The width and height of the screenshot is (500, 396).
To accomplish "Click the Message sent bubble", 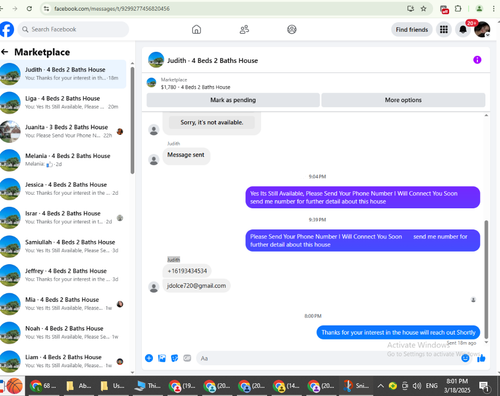I will coord(186,155).
